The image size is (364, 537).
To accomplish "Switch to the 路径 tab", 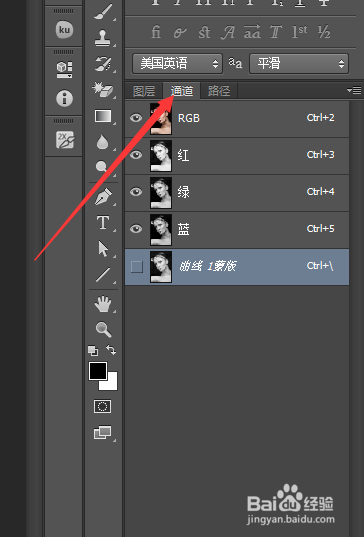I will [x=219, y=91].
